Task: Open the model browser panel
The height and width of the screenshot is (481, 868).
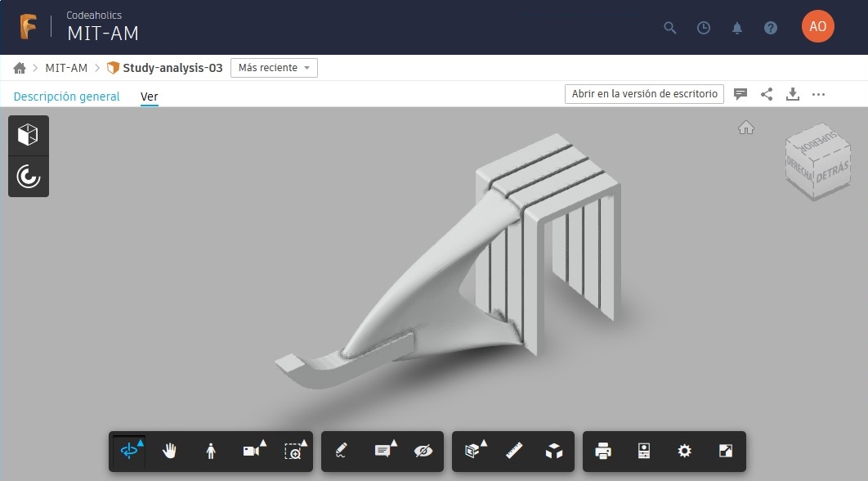Action: tap(28, 135)
